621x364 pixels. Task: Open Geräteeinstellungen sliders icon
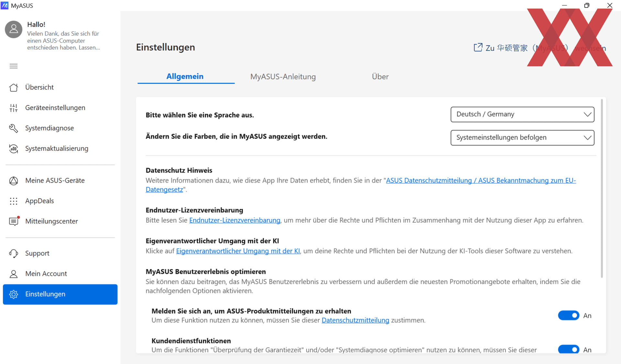[x=14, y=108]
